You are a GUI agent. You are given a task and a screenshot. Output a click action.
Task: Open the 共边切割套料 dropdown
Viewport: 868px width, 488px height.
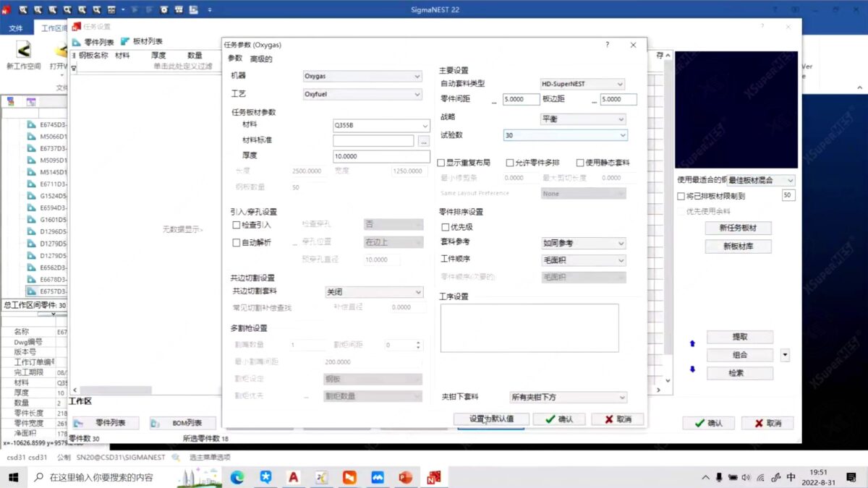click(374, 291)
